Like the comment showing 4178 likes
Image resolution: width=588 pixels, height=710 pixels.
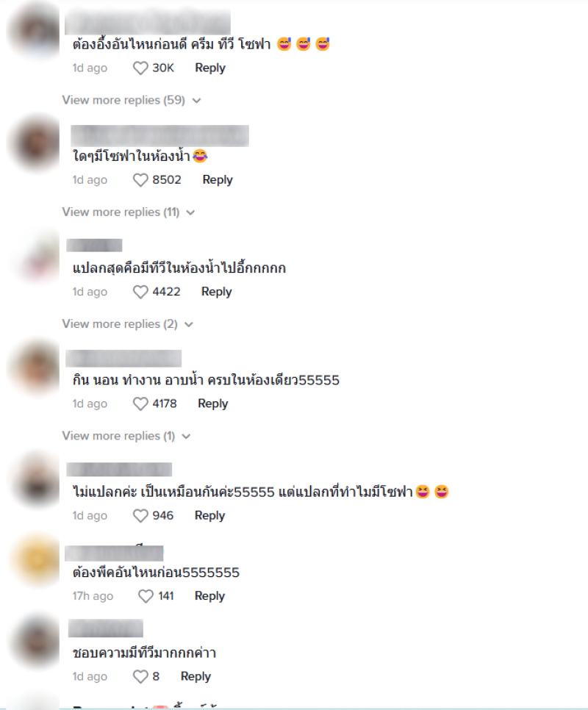point(140,404)
